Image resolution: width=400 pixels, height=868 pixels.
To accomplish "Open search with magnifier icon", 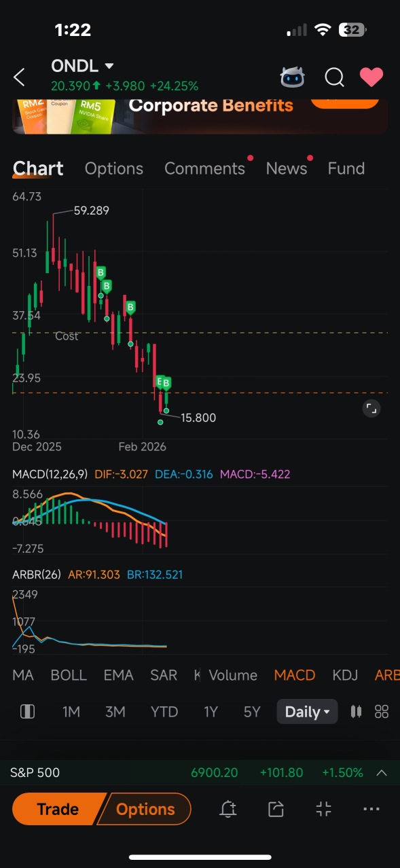I will click(x=334, y=77).
